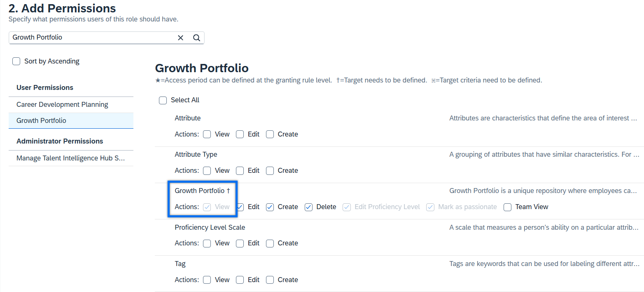Uncheck Create action for Growth Portfolio
This screenshot has height=292, width=644.
pyautogui.click(x=270, y=207)
